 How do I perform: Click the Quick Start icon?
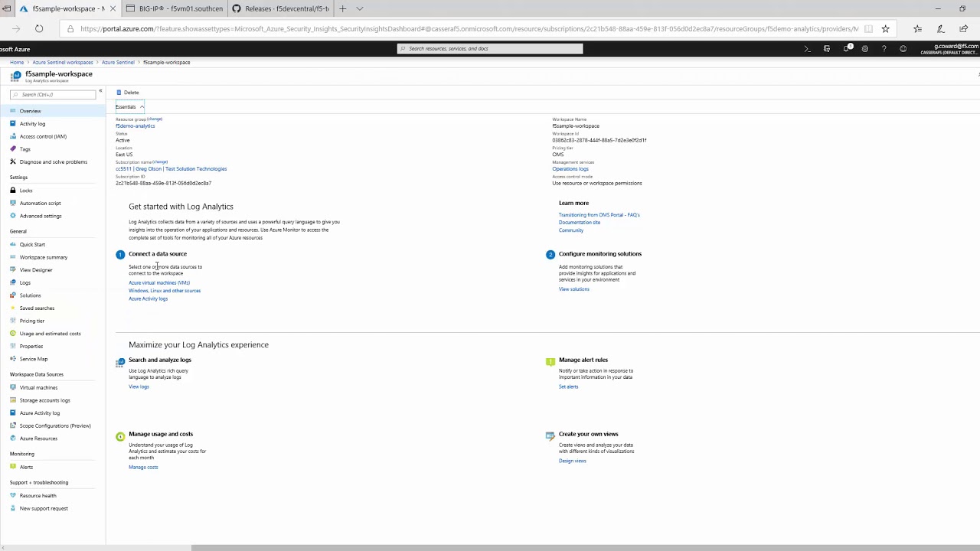13,244
